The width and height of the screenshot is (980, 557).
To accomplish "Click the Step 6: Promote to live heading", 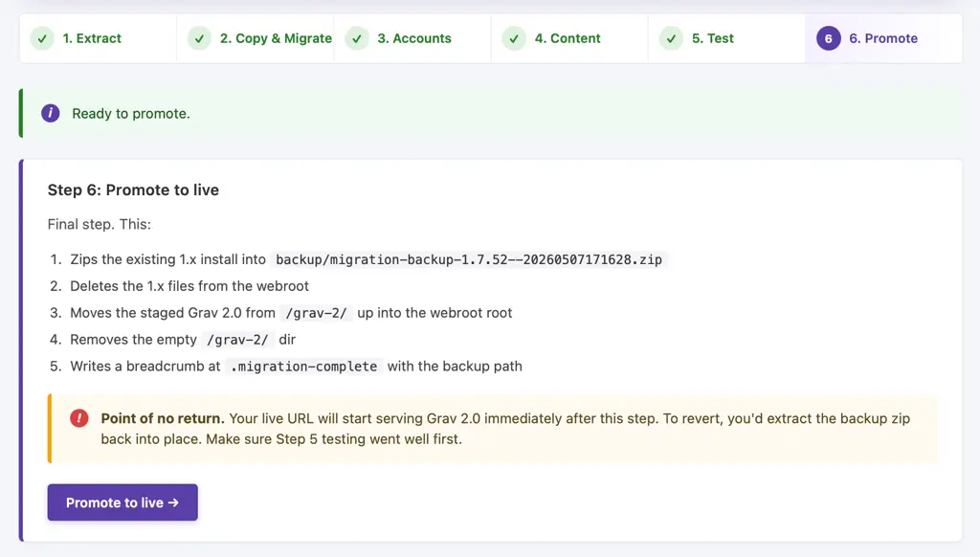I will (x=133, y=190).
